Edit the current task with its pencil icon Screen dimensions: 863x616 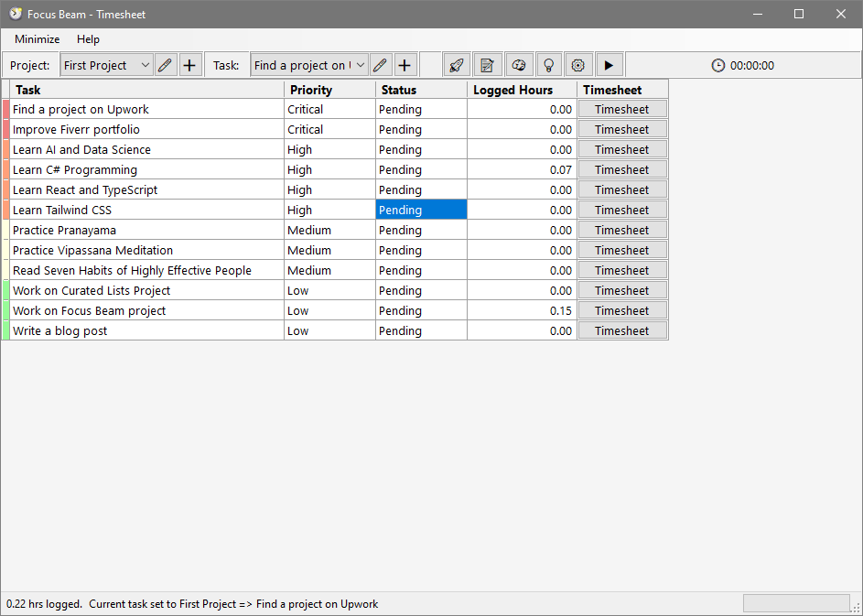click(380, 65)
